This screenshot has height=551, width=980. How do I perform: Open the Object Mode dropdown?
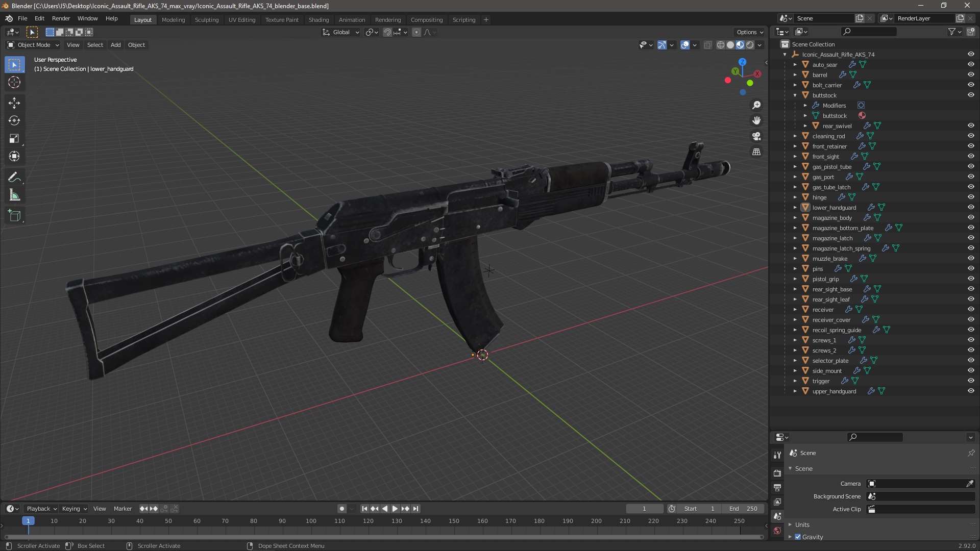tap(33, 45)
